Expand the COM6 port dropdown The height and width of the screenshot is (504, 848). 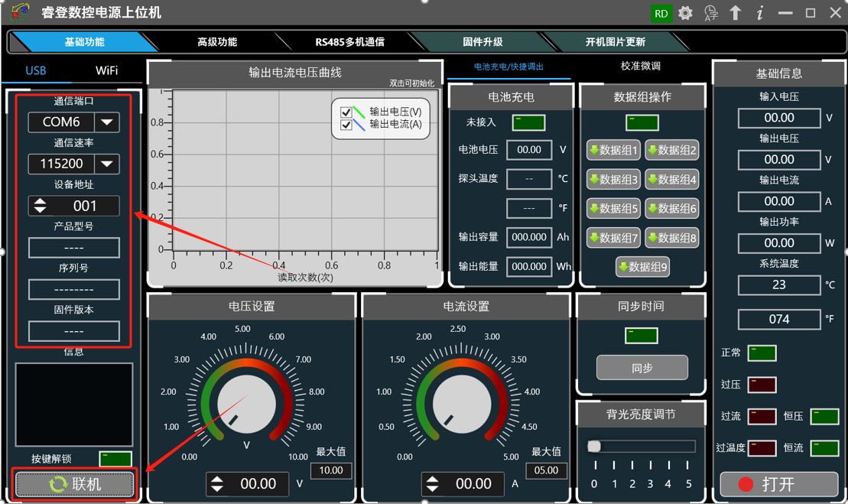107,122
